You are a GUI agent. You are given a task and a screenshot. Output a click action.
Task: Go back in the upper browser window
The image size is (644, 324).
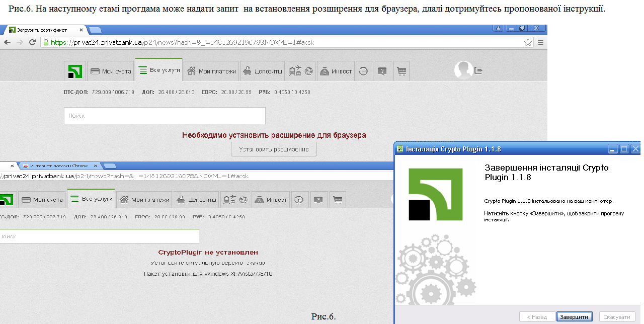click(8, 42)
